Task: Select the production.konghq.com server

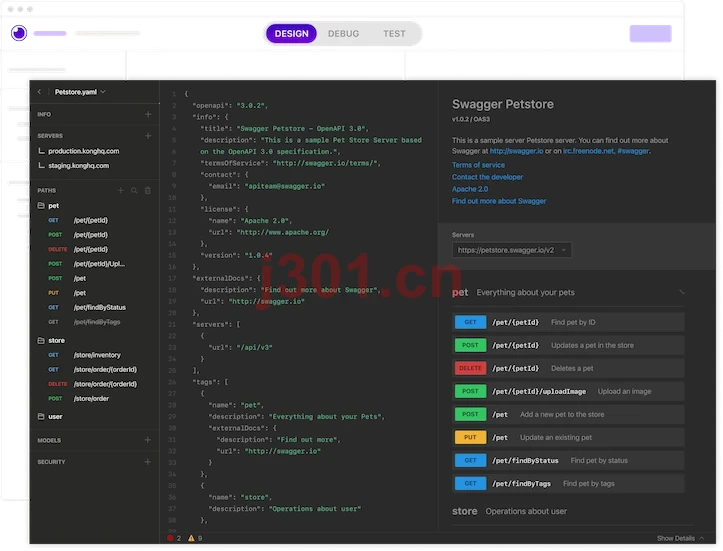Action: [83, 151]
